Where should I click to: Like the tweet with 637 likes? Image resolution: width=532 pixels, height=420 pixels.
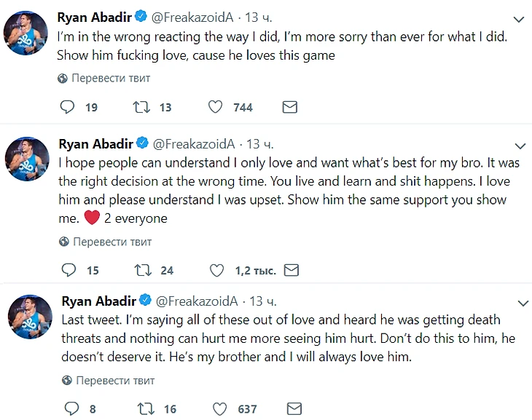[x=220, y=408]
